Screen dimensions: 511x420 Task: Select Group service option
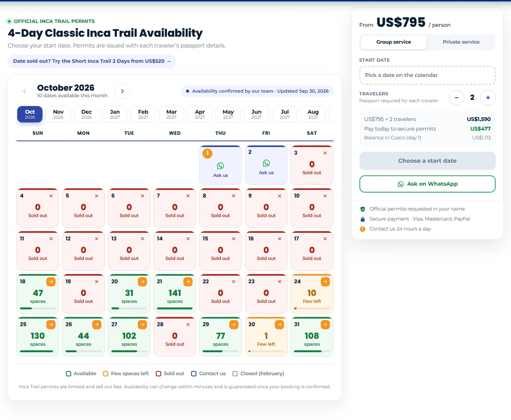tap(393, 42)
